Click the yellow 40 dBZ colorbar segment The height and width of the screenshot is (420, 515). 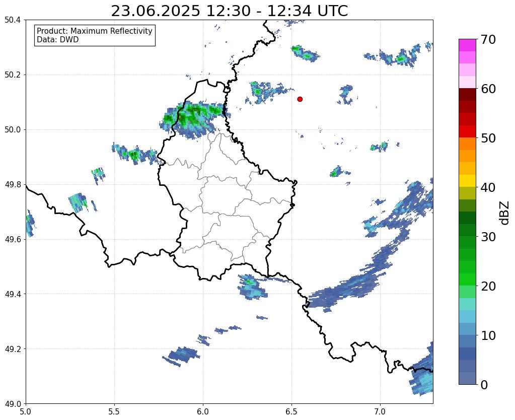467,181
